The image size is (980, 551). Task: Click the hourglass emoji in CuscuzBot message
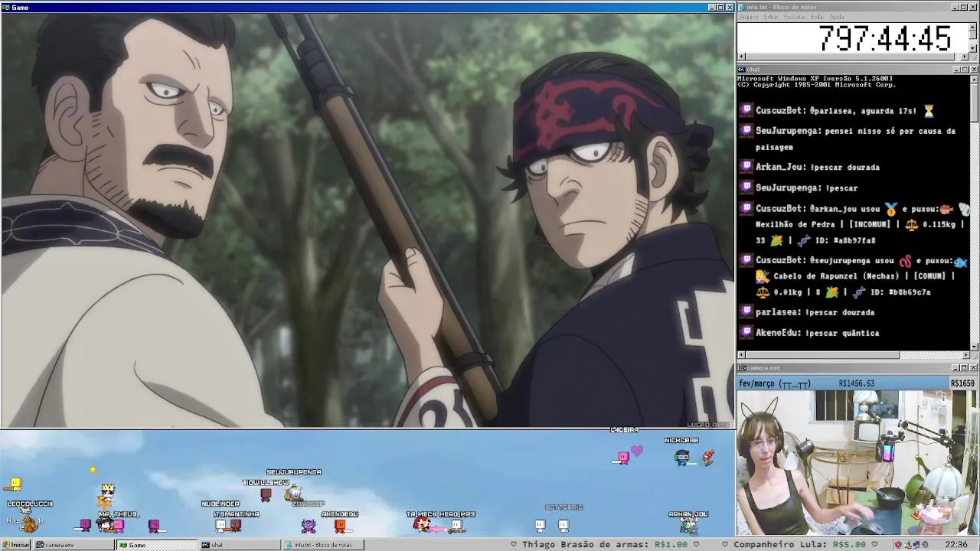(929, 110)
